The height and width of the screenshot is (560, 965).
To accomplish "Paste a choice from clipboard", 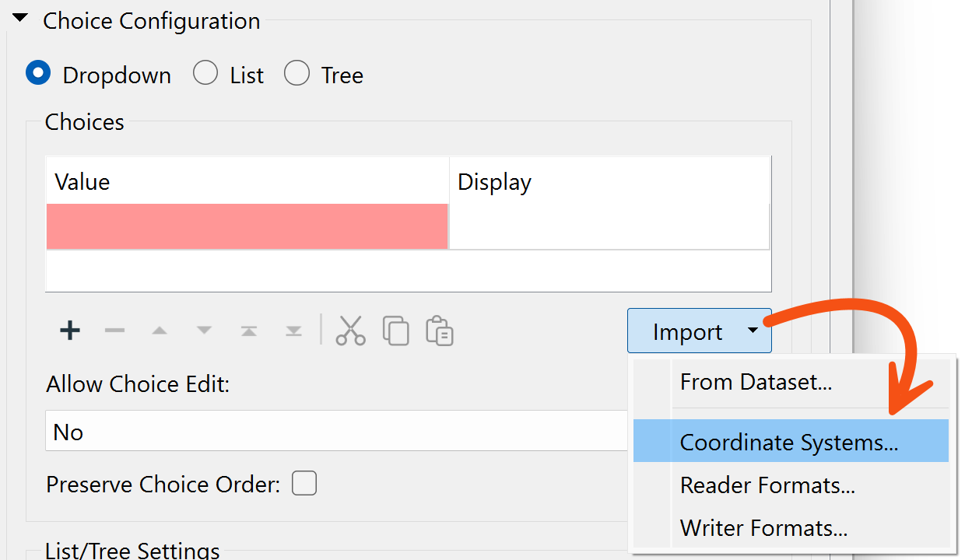I will [x=439, y=331].
